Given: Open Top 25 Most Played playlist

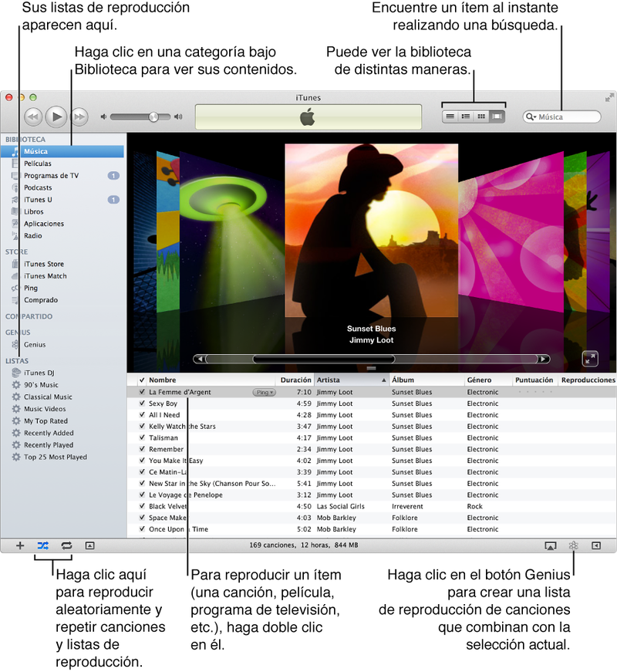Looking at the screenshot, I should [56, 457].
